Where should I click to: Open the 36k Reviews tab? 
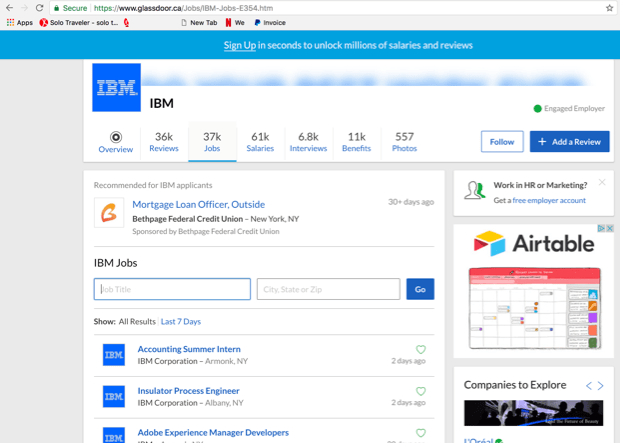click(164, 142)
